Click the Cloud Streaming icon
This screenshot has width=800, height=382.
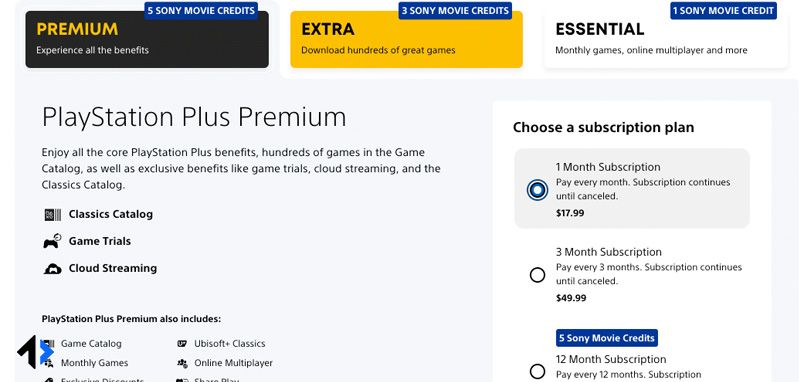point(53,269)
